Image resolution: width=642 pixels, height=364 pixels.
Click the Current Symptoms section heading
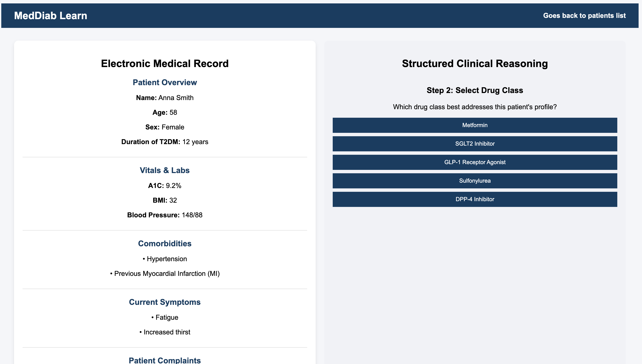[x=165, y=302]
